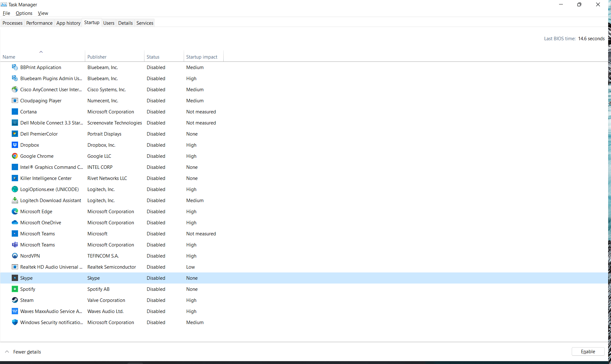Open the View menu
This screenshot has height=364, width=611.
[43, 13]
